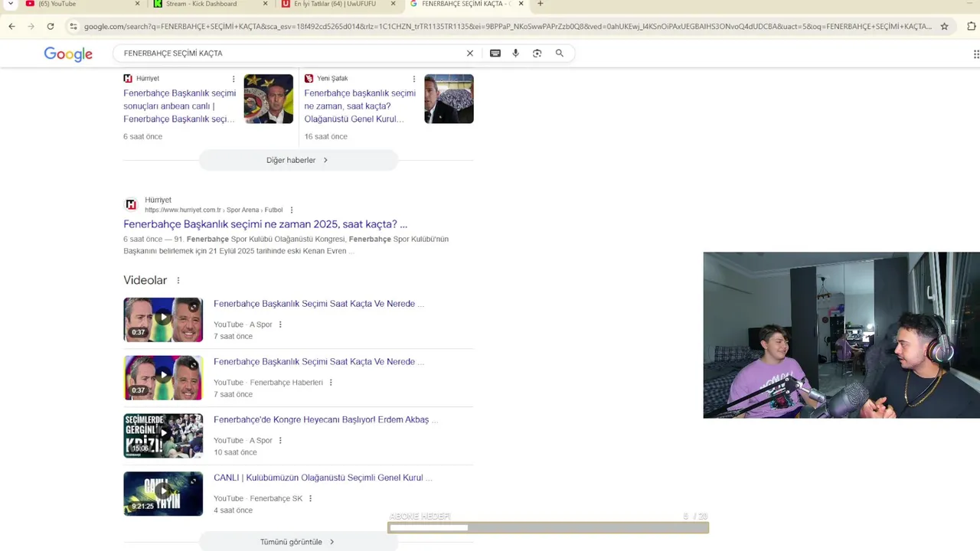Open the on-screen keyboard input tool
The height and width of the screenshot is (551, 980).
click(495, 53)
